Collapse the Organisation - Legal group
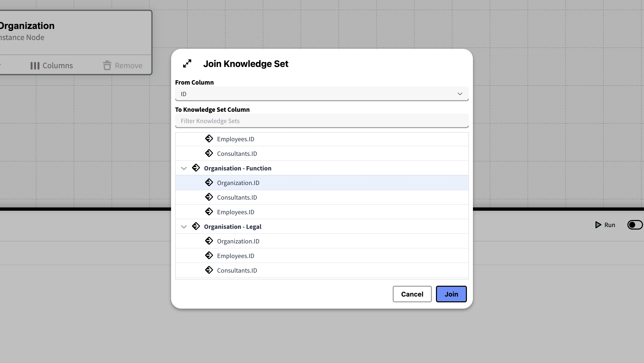The height and width of the screenshot is (363, 644). [184, 227]
